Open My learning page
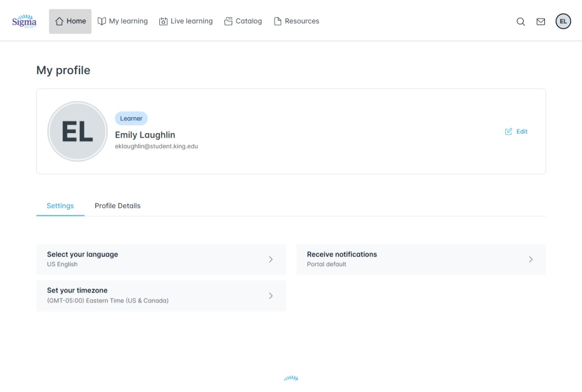Screen dimensions: 582x392 (x=123, y=21)
